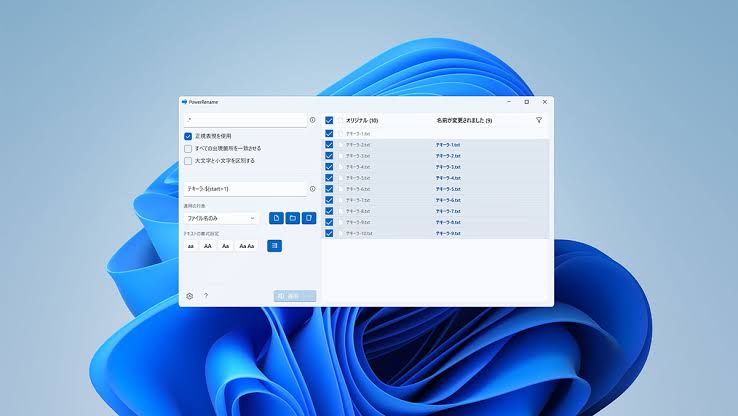The image size is (738, 416).
Task: Select the uppercase AA format button
Action: tap(208, 246)
